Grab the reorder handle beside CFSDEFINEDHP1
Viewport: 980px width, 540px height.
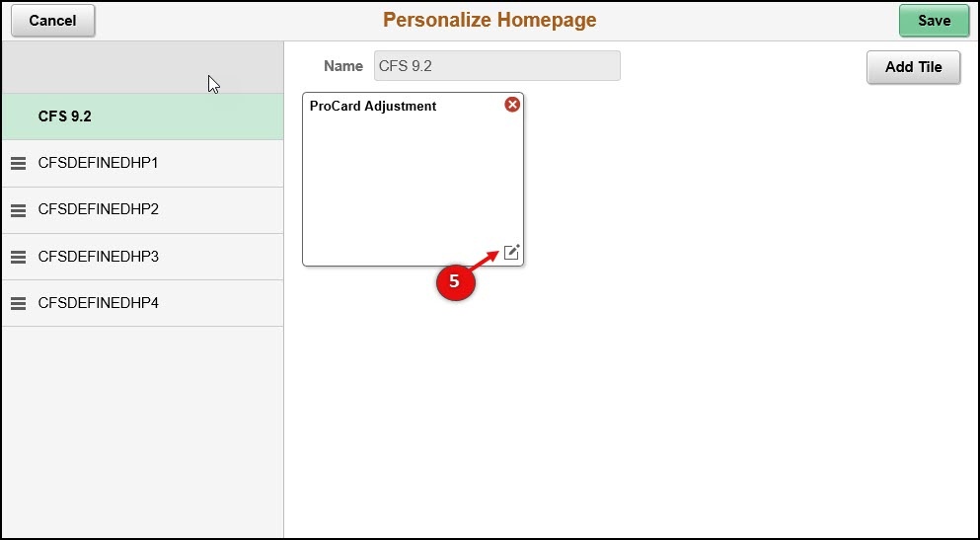point(18,164)
